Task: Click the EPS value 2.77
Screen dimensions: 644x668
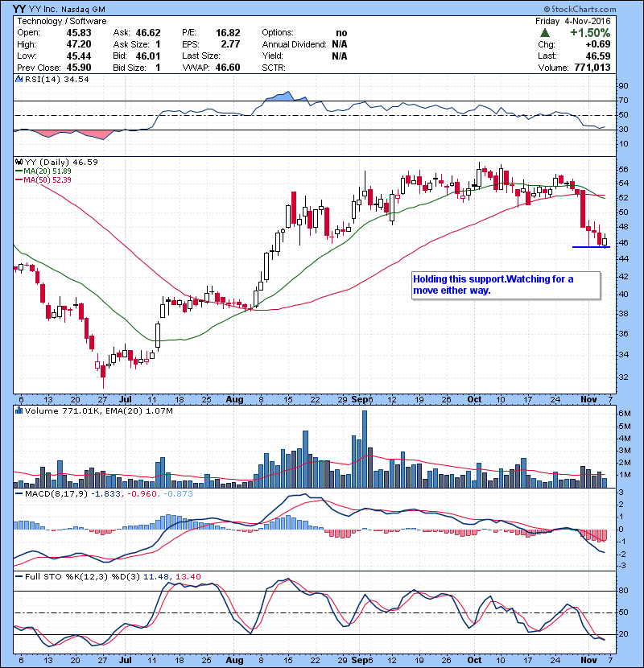Action: tap(230, 44)
